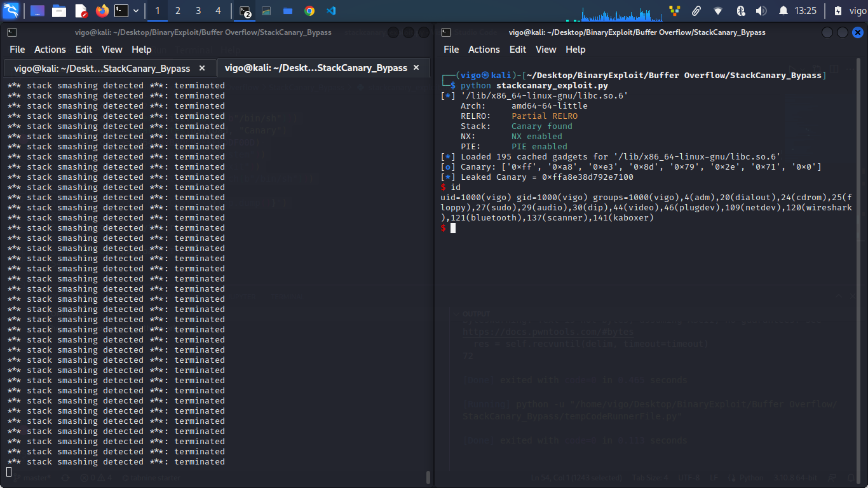Expand the terminal launcher dropdown arrow
Screen dimensions: 868x488
coord(136,11)
